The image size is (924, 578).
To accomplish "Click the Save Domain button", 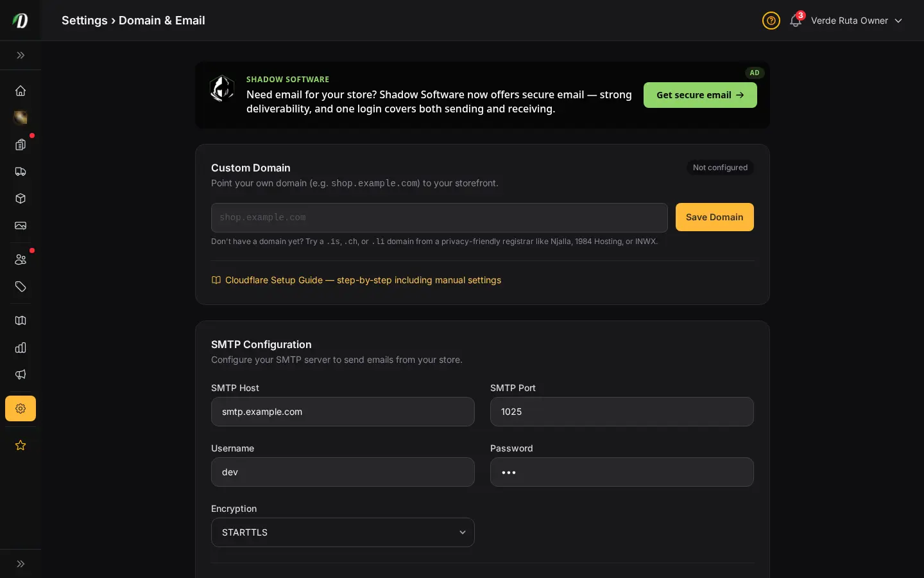I will click(x=715, y=217).
